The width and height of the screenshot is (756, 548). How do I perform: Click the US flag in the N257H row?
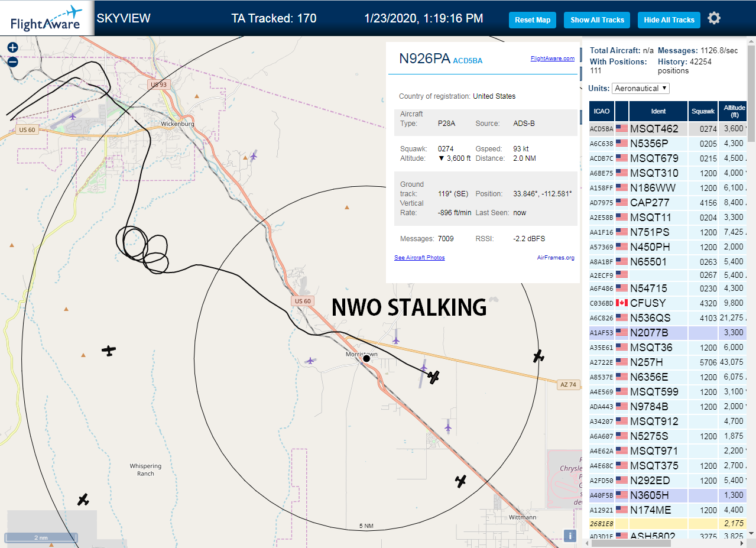pyautogui.click(x=622, y=362)
